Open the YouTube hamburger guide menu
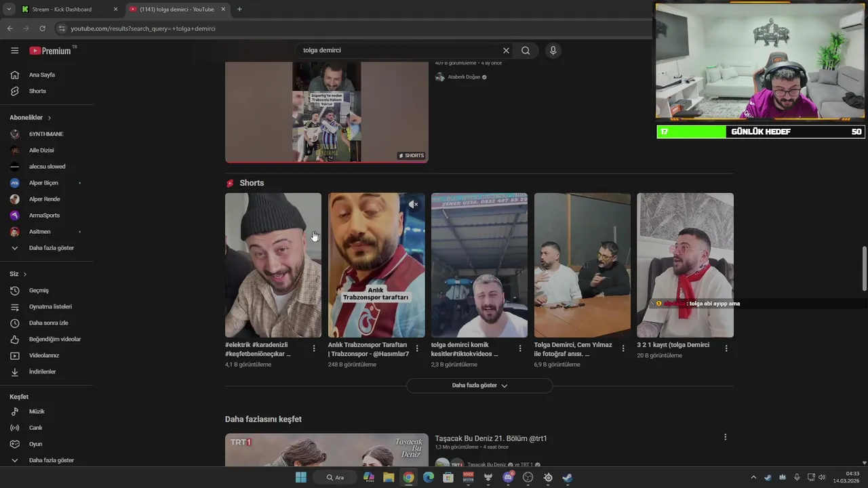 tap(14, 50)
